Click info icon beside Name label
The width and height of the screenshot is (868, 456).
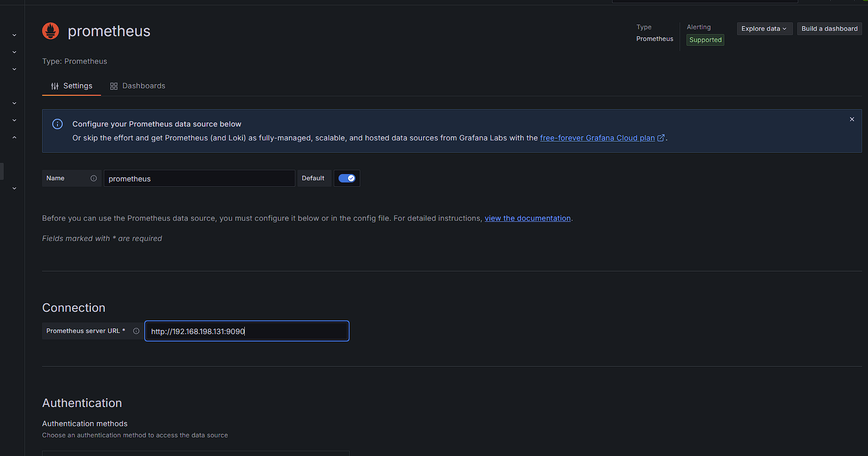point(94,178)
